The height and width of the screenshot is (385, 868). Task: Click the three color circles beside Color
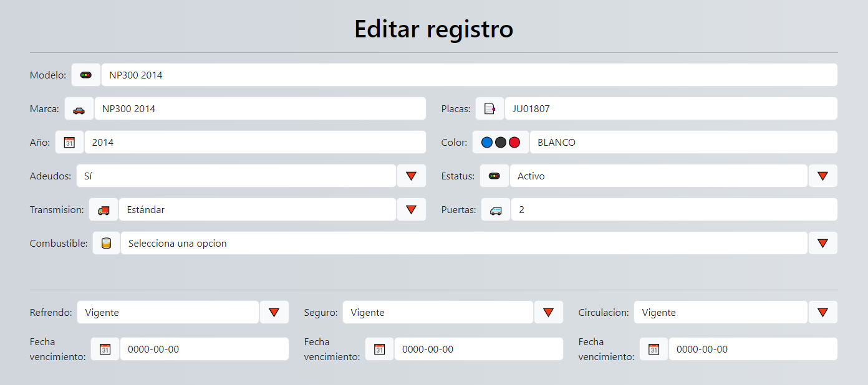pyautogui.click(x=501, y=142)
